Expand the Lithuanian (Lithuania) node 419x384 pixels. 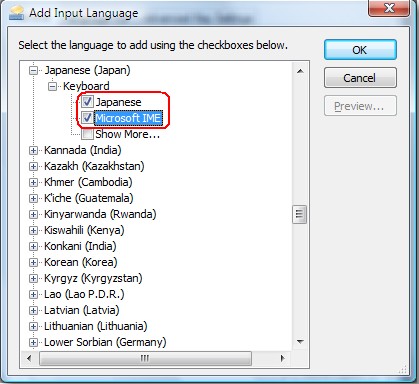[33, 326]
